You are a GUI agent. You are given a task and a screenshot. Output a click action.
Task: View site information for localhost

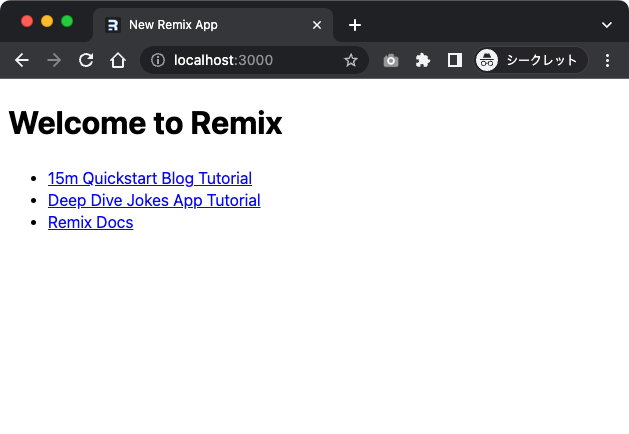(157, 60)
